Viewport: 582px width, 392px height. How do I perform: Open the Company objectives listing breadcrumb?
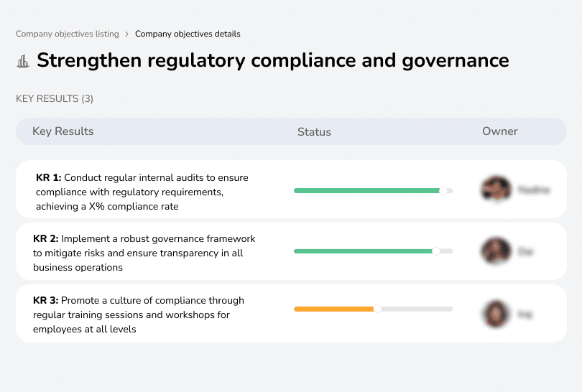pos(68,34)
